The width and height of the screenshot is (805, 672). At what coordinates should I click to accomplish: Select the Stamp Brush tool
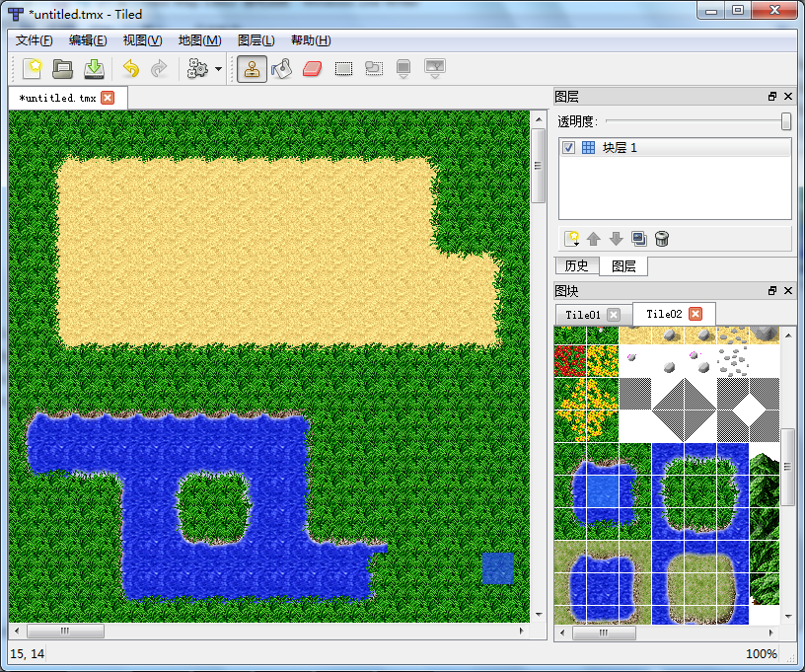pyautogui.click(x=252, y=69)
